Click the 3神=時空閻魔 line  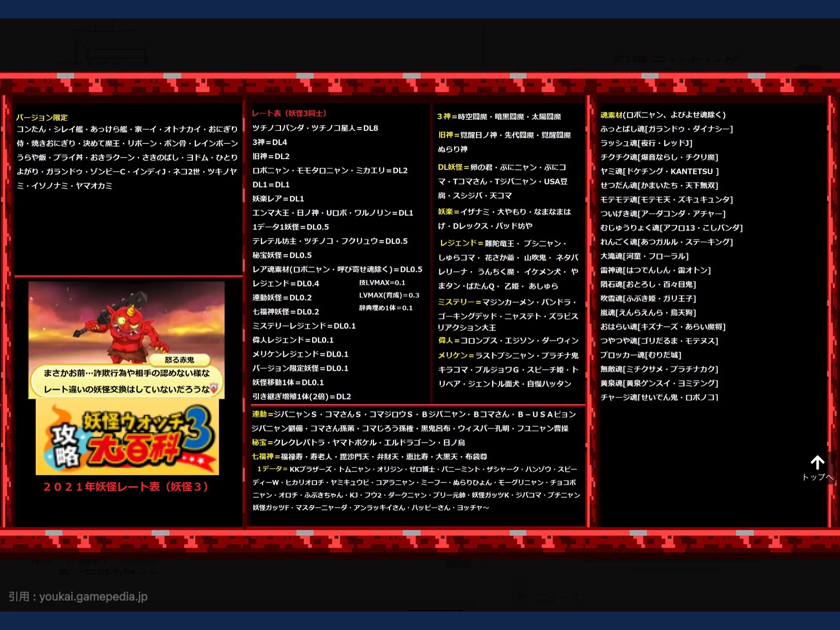coord(499,116)
